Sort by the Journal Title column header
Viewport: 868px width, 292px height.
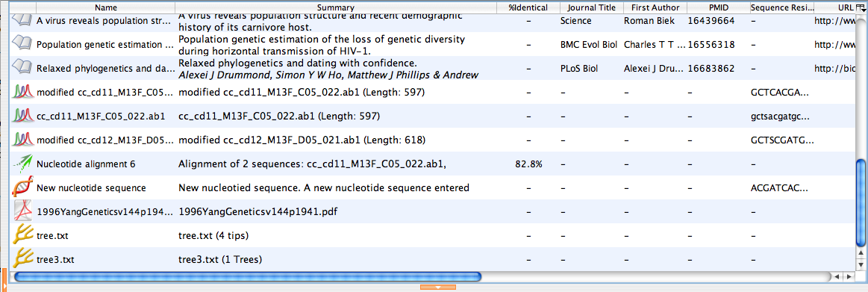pyautogui.click(x=591, y=7)
